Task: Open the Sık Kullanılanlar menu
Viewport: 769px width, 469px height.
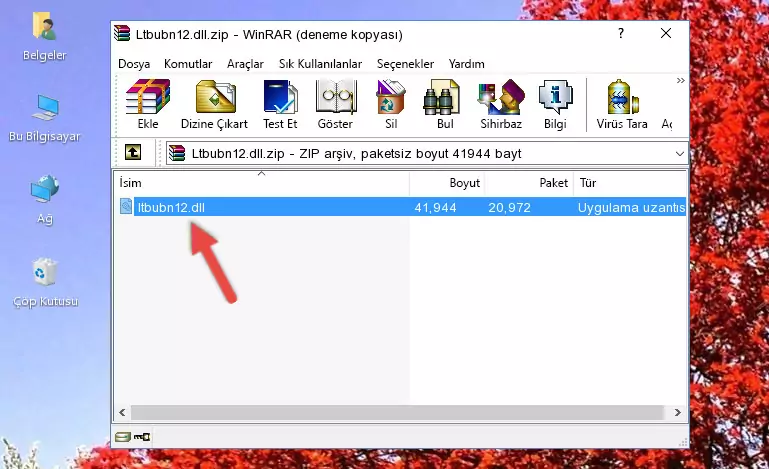Action: (320, 64)
